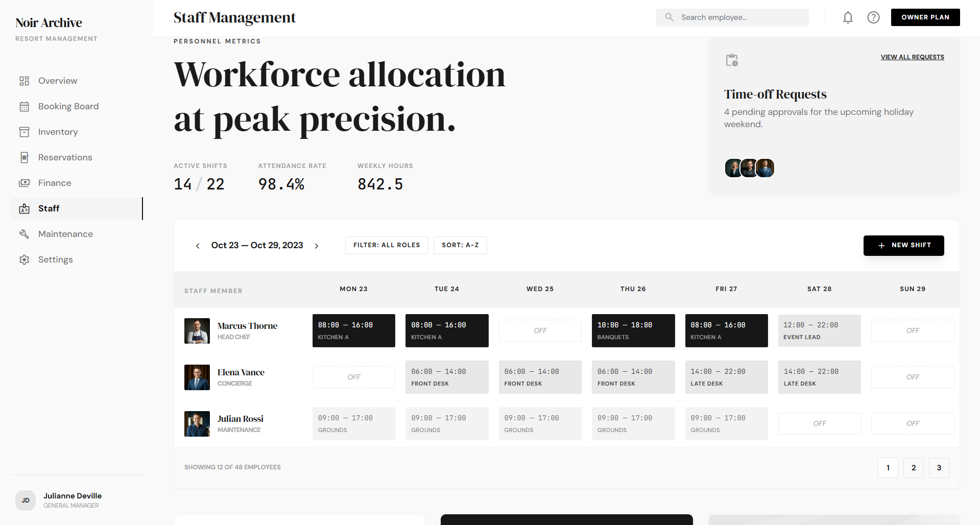Open the Filter: All Roles dropdown

click(387, 245)
